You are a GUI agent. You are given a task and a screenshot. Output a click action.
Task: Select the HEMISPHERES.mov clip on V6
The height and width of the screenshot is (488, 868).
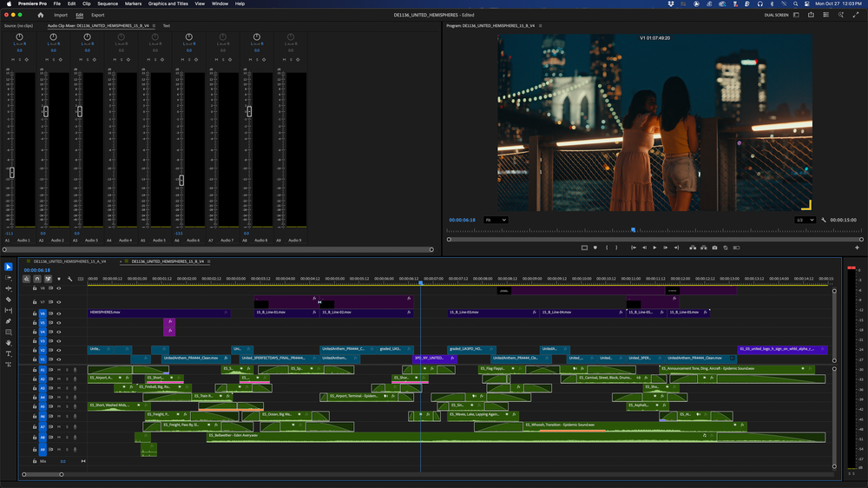(158, 313)
